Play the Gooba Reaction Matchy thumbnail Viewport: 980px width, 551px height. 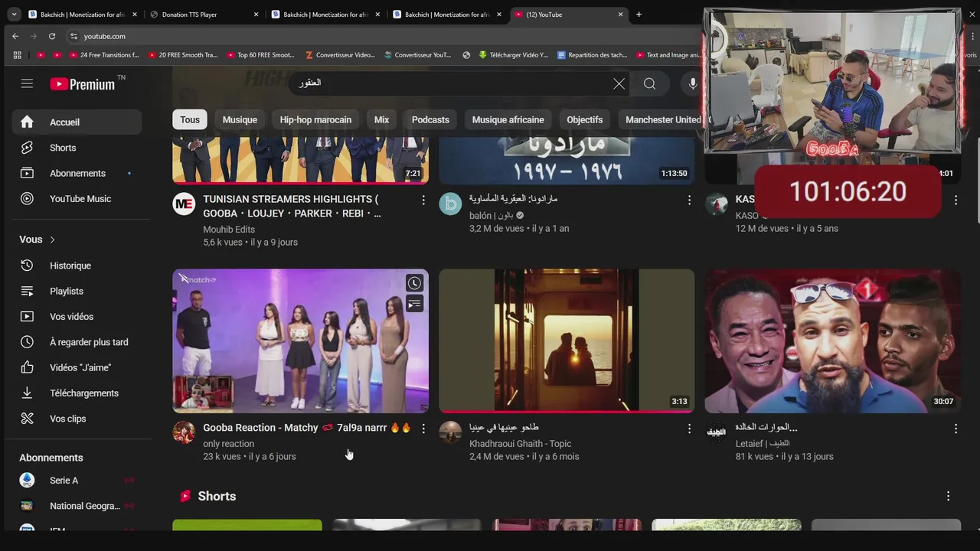click(x=300, y=341)
